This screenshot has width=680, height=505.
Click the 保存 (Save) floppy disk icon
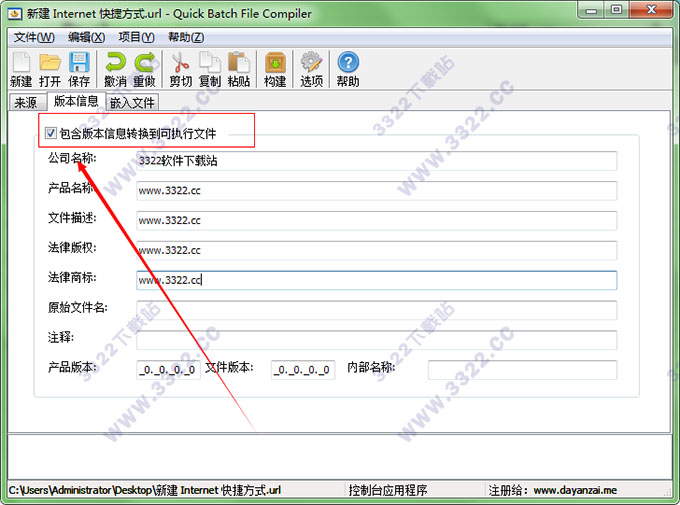tap(79, 62)
